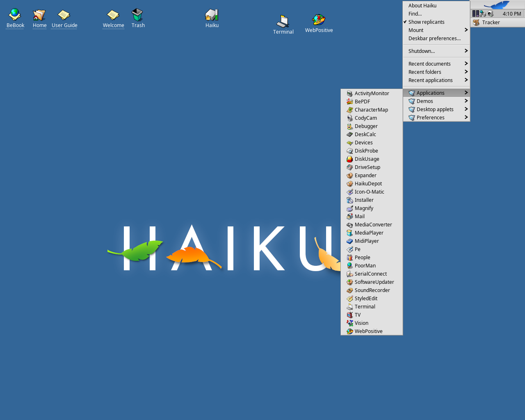Select the Tracker entry in Deskbar
This screenshot has width=525, height=420.
(498, 23)
